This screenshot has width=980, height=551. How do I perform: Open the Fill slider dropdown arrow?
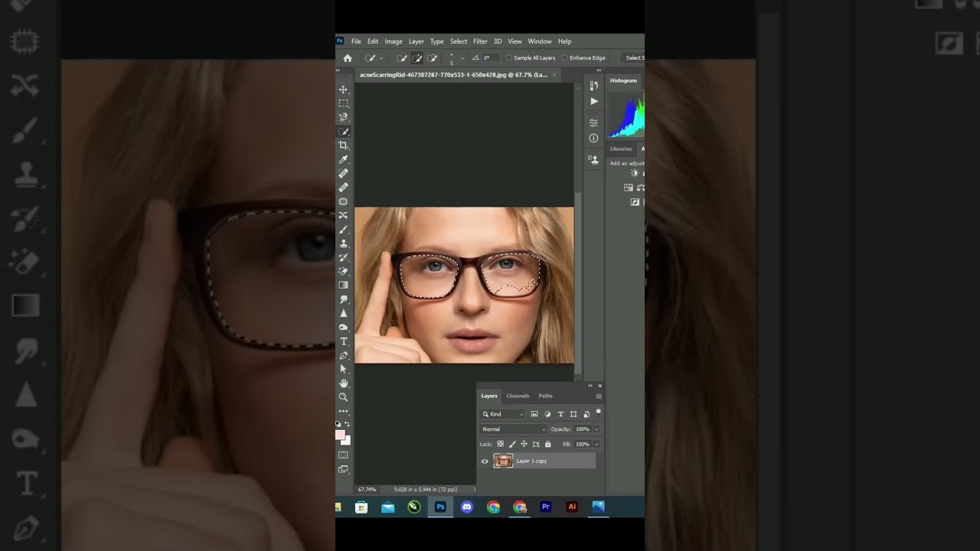tap(596, 444)
